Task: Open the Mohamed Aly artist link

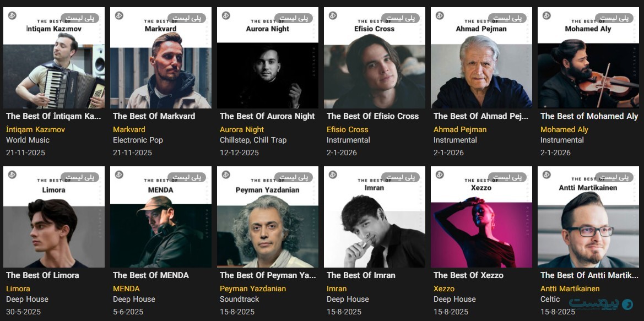Action: click(x=564, y=129)
